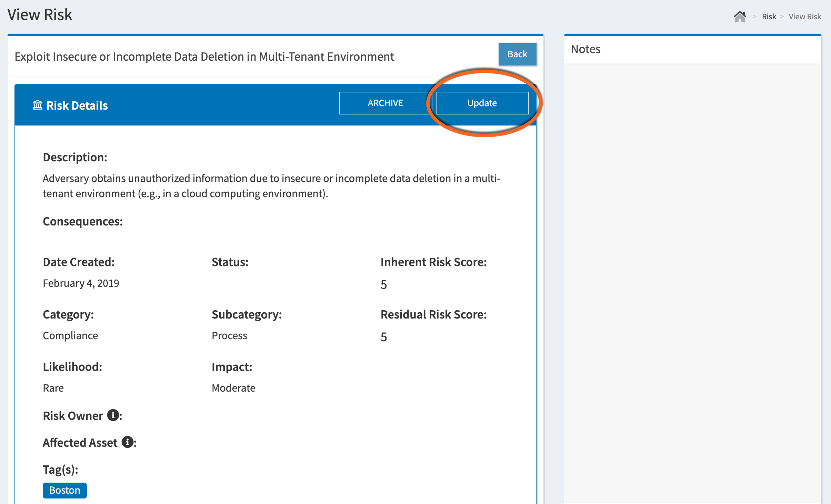831x504 pixels.
Task: Select the risk title about data deletion
Action: [x=204, y=56]
